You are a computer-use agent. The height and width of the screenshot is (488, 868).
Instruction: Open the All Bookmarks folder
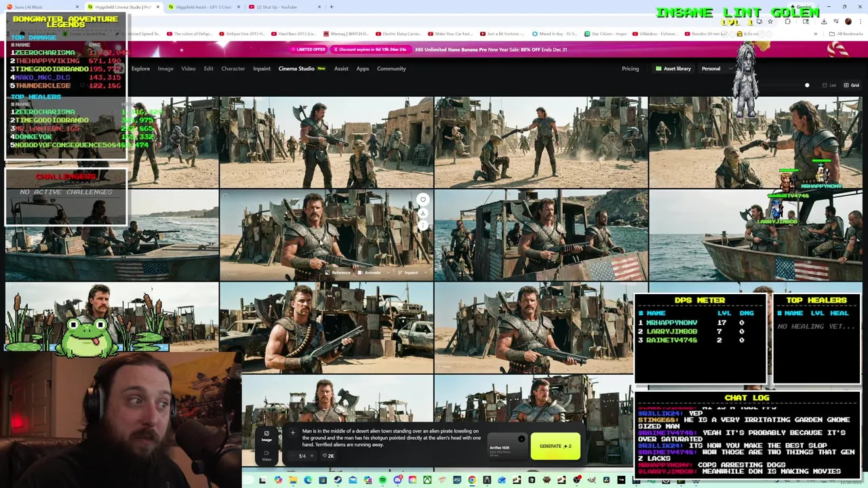click(x=846, y=34)
